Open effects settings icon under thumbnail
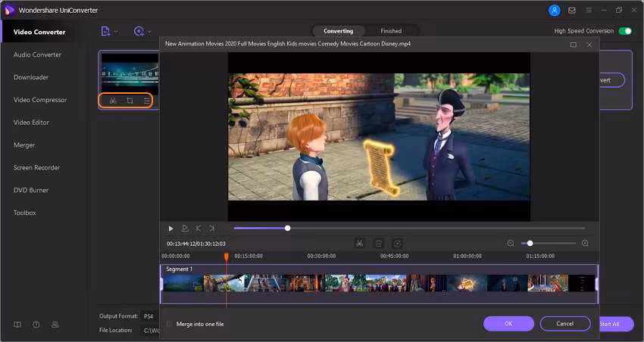Image resolution: width=644 pixels, height=342 pixels. coord(146,101)
